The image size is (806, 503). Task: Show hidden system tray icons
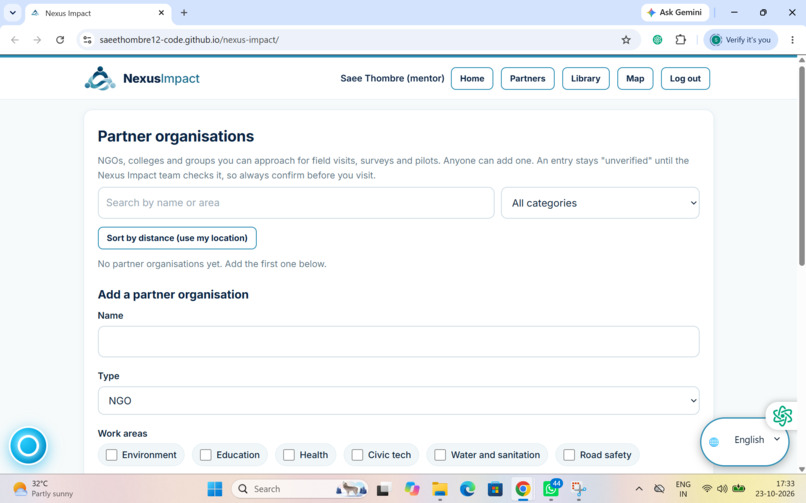tap(639, 489)
